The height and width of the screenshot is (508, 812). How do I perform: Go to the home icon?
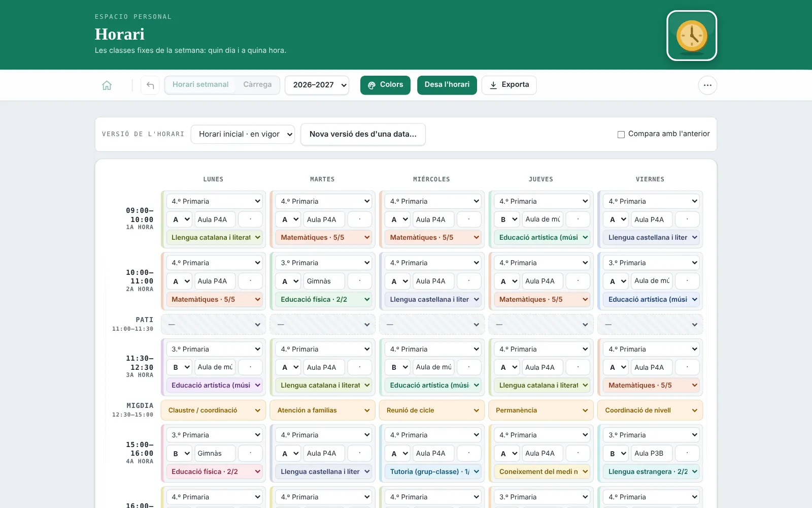point(107,85)
